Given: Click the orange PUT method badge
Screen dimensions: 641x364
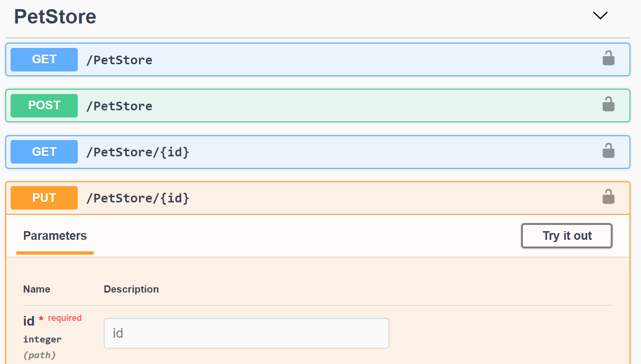Looking at the screenshot, I should [x=44, y=198].
